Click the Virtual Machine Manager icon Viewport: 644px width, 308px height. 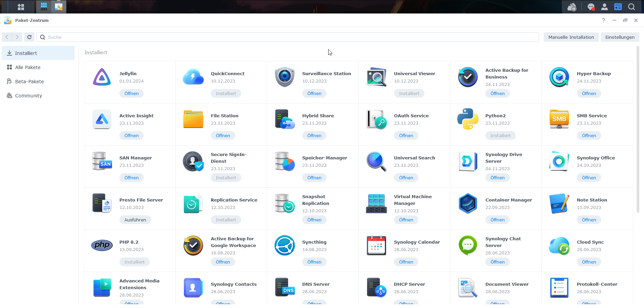[376, 203]
